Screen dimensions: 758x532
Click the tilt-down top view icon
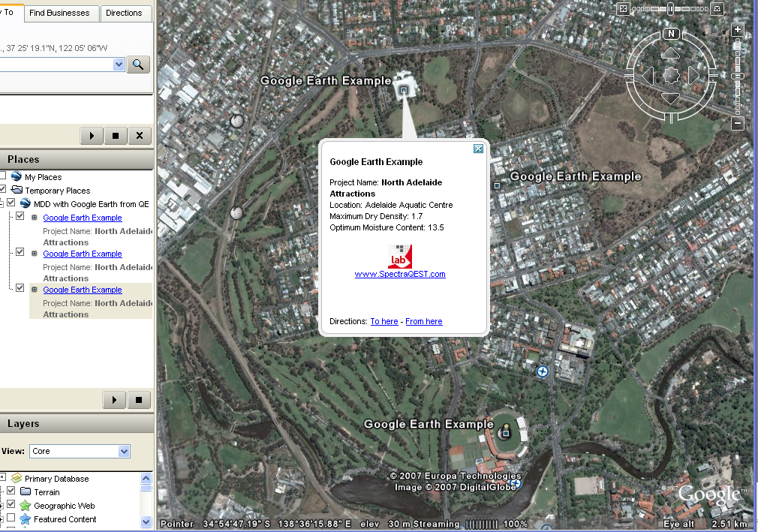click(x=622, y=9)
